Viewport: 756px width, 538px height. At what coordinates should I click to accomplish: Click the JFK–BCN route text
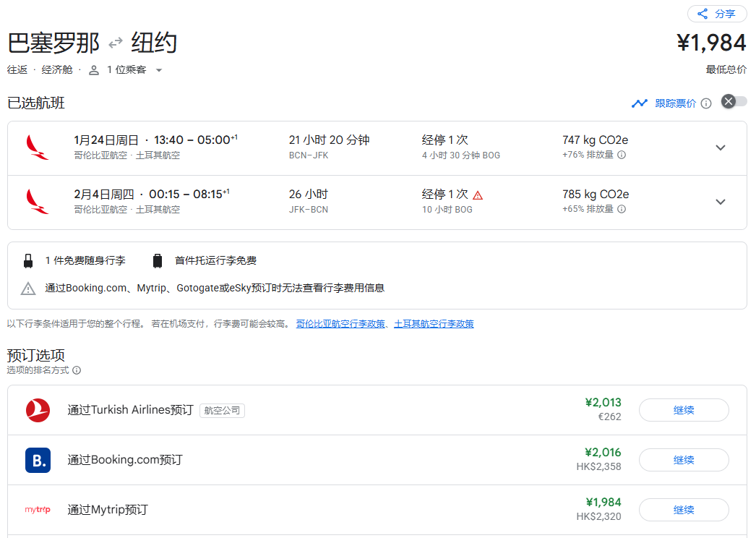click(x=309, y=210)
